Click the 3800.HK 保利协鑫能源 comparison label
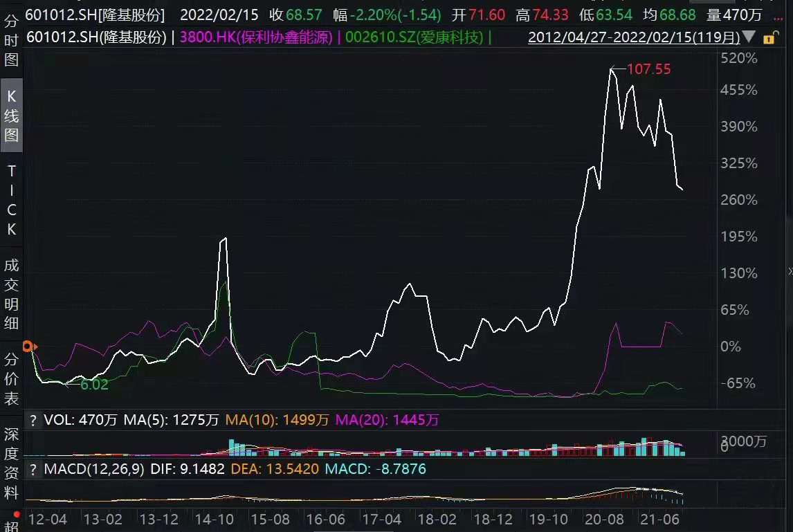The height and width of the screenshot is (532, 793). [x=256, y=37]
